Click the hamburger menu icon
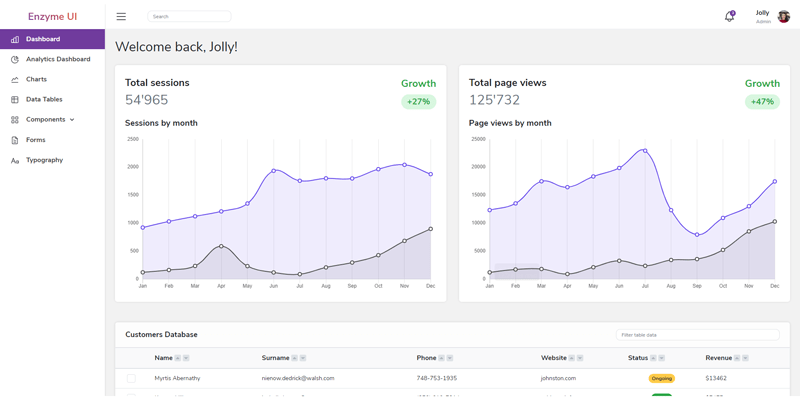The image size is (800, 400). pyautogui.click(x=121, y=17)
